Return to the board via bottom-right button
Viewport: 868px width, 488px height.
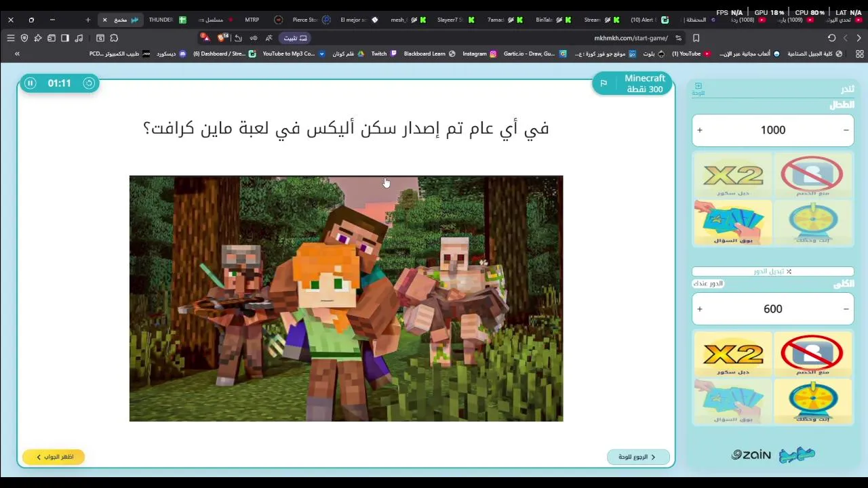638,457
